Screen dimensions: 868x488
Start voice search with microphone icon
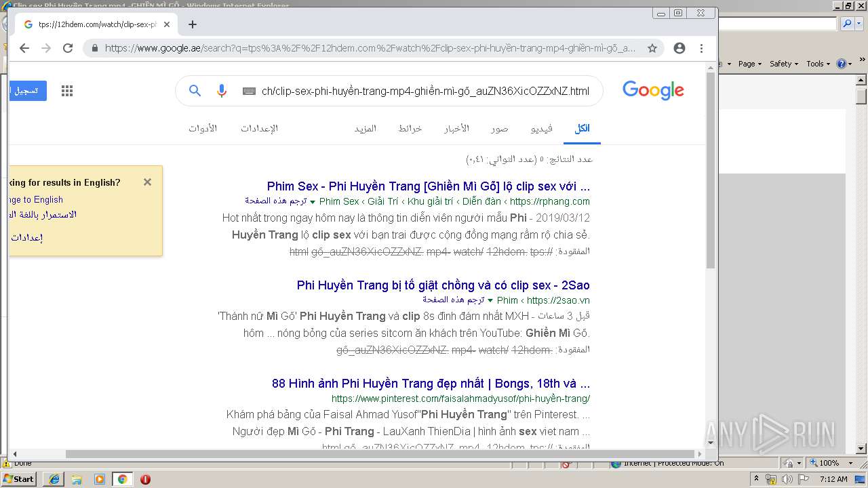[222, 91]
